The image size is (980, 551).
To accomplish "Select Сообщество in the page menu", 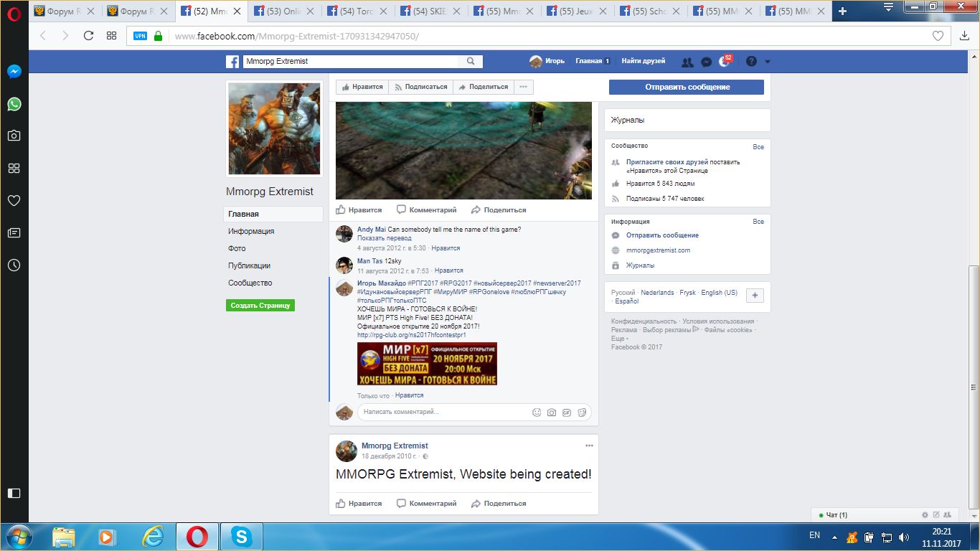I will (x=250, y=283).
